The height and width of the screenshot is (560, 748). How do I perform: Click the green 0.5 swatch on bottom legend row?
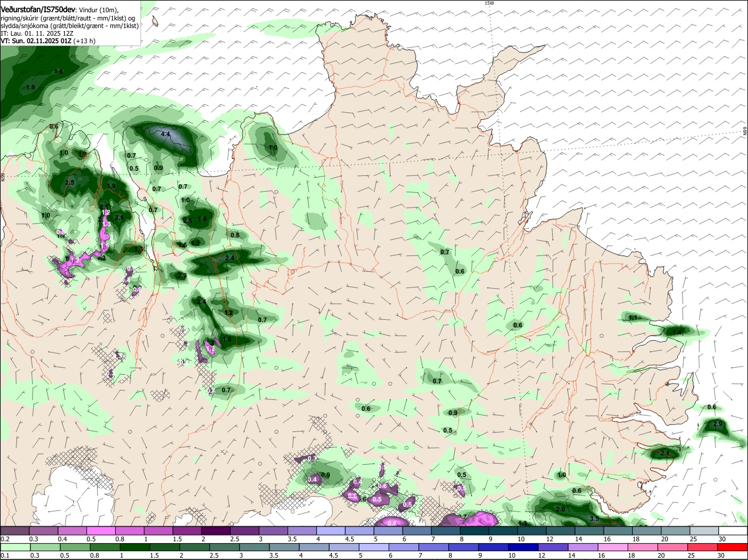(75, 547)
